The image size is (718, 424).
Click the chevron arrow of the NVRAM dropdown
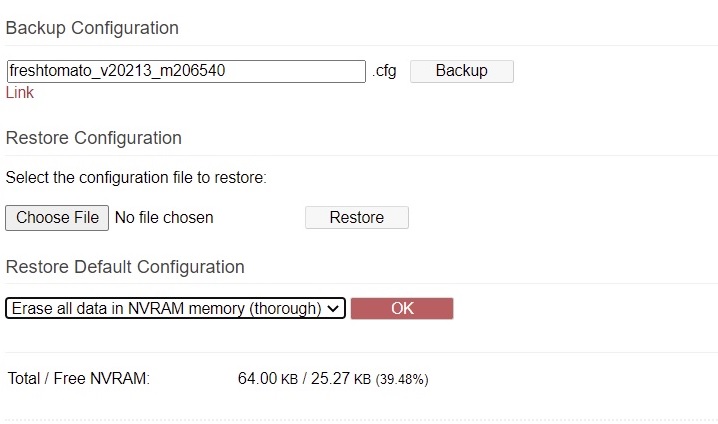tap(333, 309)
